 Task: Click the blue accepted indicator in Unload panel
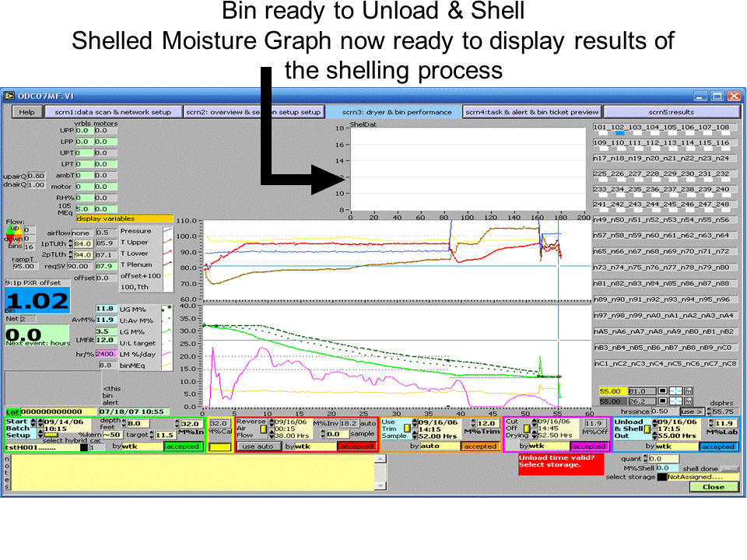click(x=718, y=446)
